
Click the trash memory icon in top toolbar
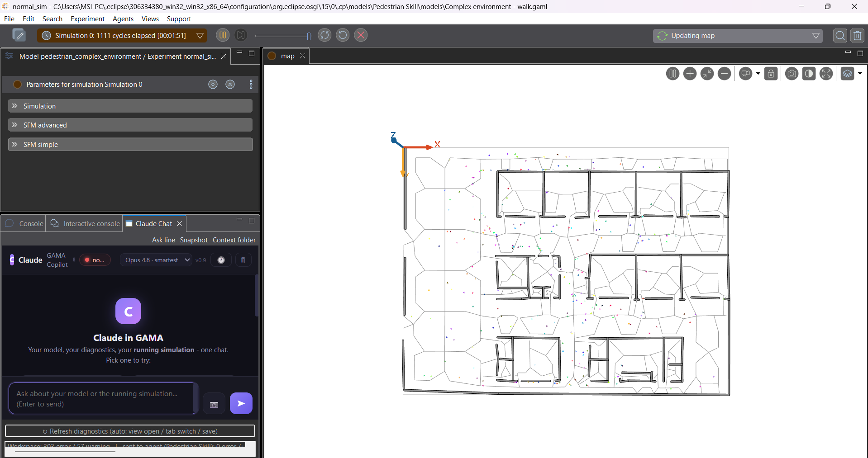(857, 36)
